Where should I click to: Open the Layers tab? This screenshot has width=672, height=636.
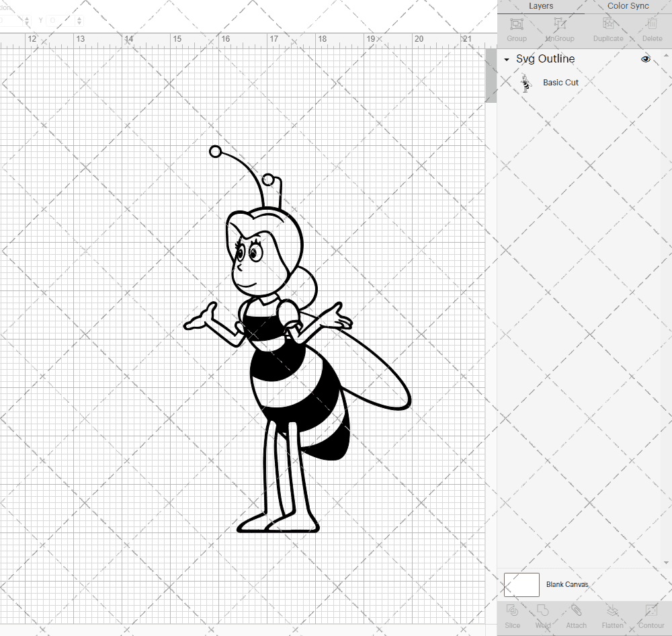[541, 6]
